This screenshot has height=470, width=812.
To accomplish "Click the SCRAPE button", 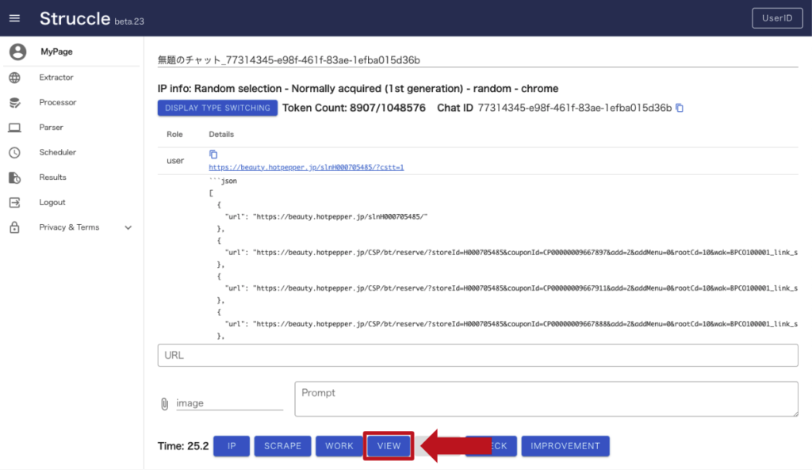I will pyautogui.click(x=283, y=446).
